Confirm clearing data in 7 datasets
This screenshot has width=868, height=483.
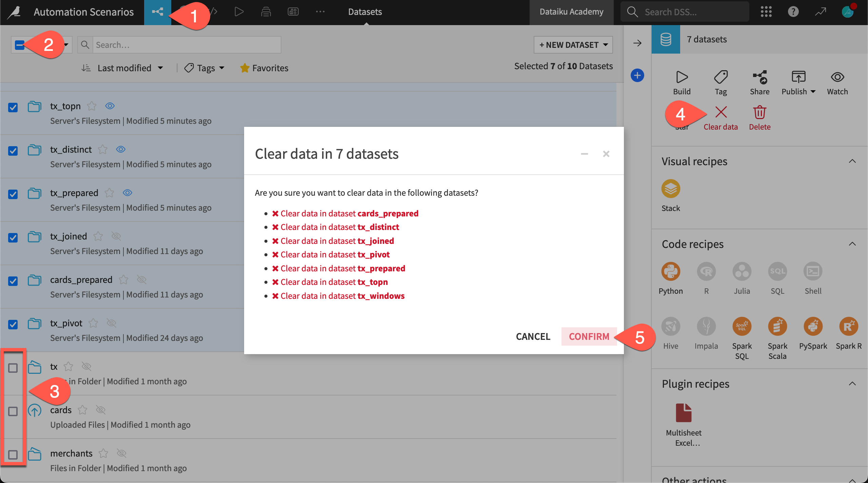pos(589,336)
